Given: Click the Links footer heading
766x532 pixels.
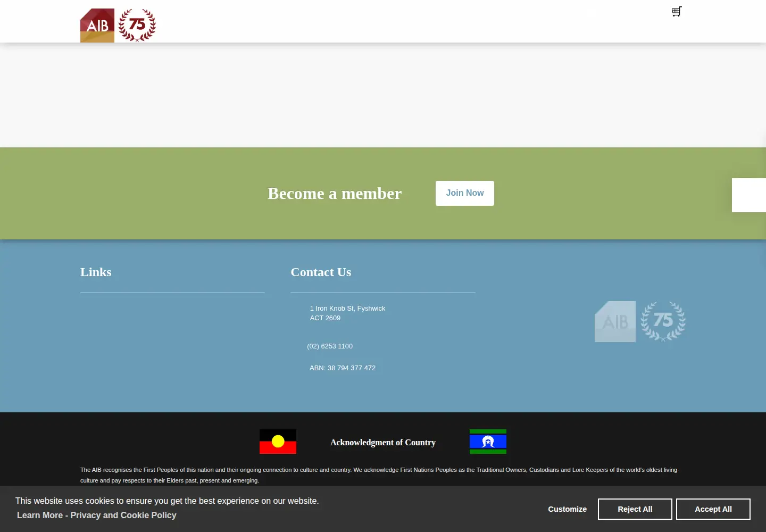Looking at the screenshot, I should (96, 272).
